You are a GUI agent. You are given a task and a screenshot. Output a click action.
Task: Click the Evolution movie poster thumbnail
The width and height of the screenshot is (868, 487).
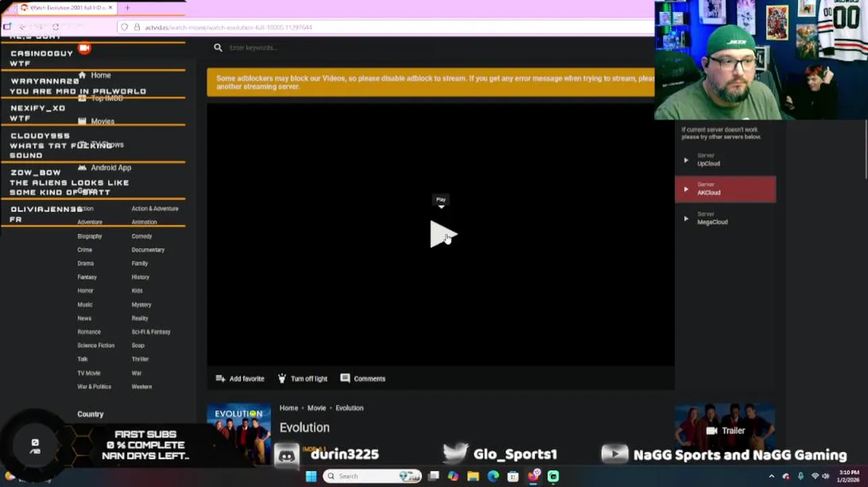tap(239, 433)
